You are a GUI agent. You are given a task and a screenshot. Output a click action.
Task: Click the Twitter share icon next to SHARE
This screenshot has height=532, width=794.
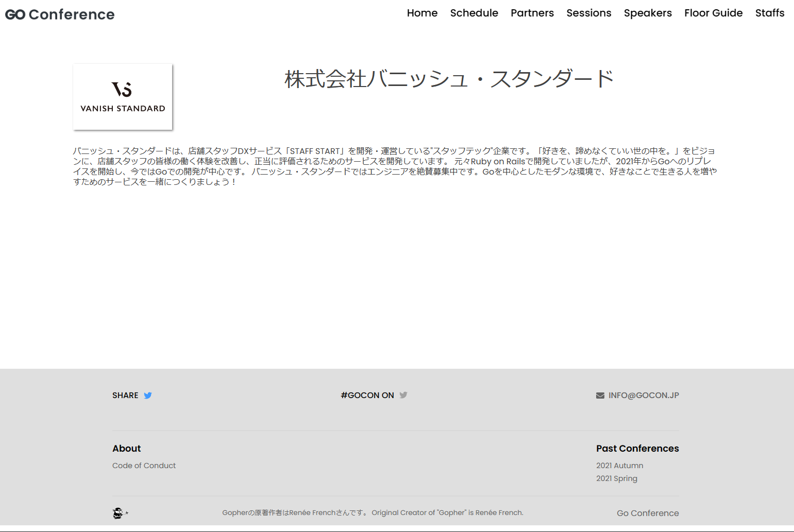click(x=148, y=396)
